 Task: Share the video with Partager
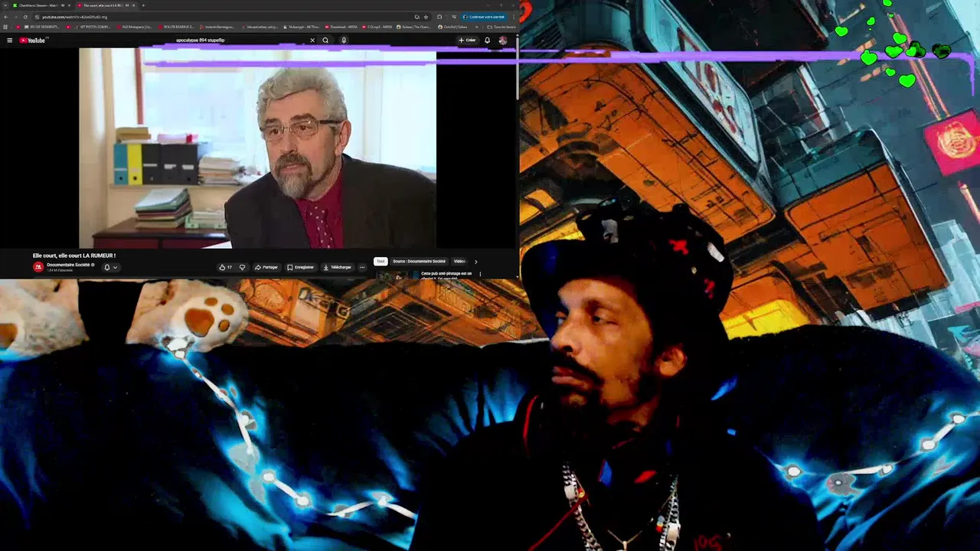(266, 267)
